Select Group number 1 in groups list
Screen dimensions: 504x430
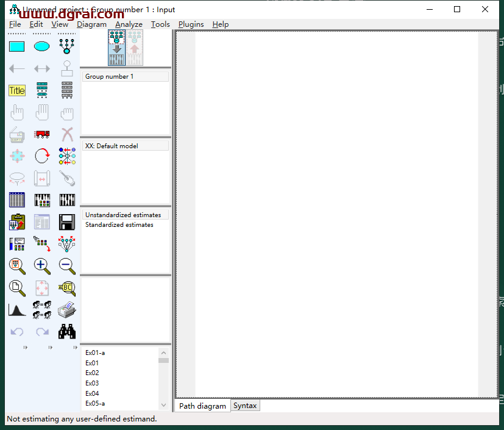(126, 76)
